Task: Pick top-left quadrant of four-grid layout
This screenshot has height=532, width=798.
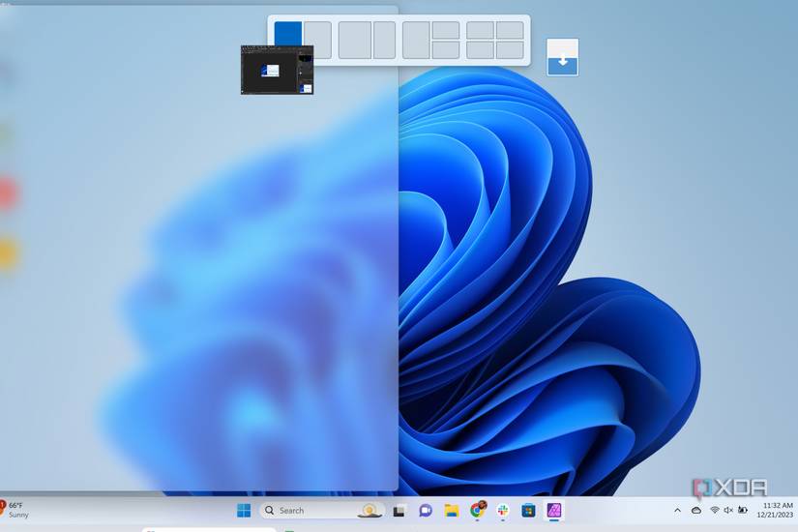Action: point(480,30)
